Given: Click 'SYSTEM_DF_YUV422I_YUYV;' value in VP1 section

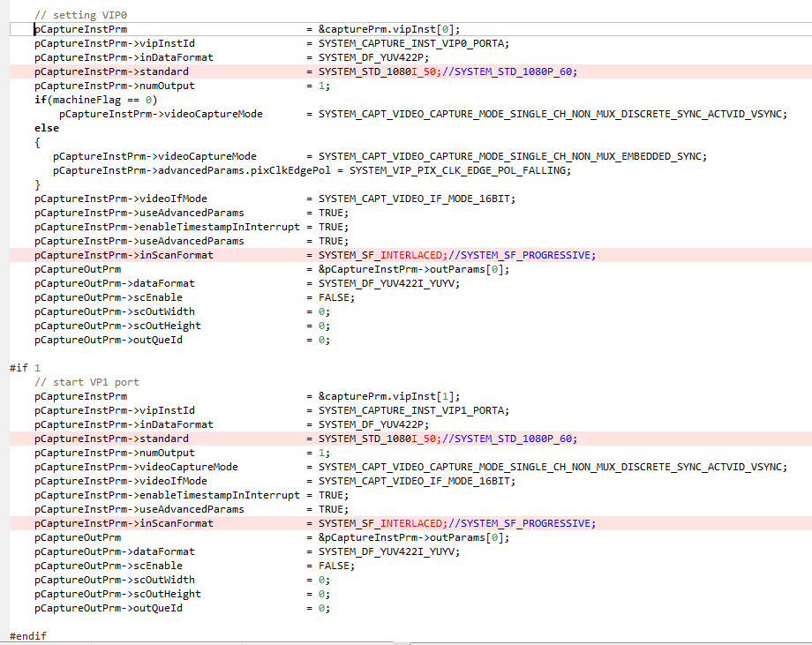Looking at the screenshot, I should tap(389, 551).
